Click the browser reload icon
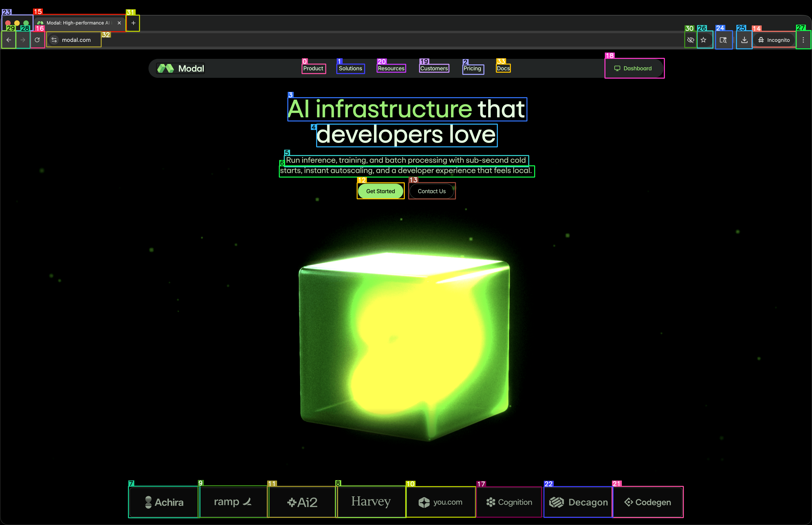Viewport: 812px width, 525px height. 37,40
